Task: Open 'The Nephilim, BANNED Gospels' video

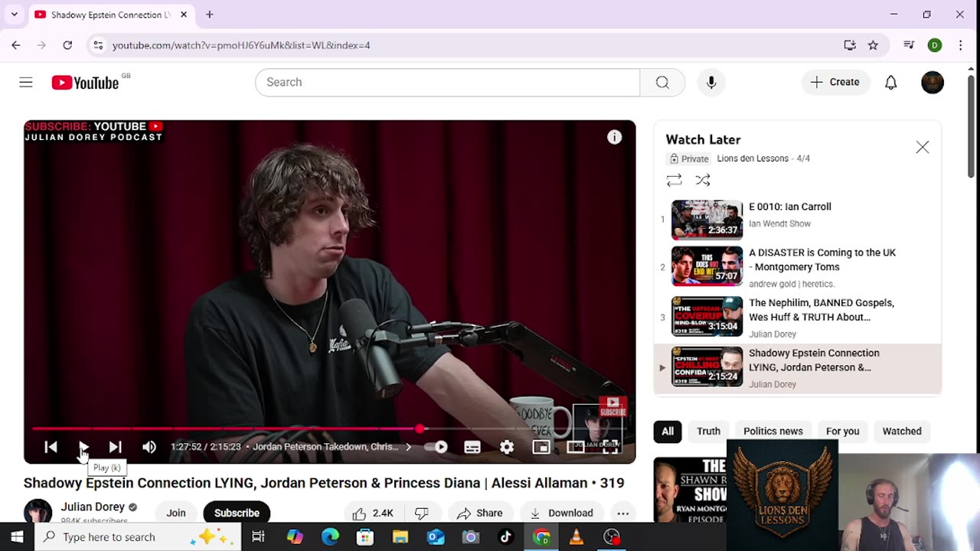Action: point(796,317)
